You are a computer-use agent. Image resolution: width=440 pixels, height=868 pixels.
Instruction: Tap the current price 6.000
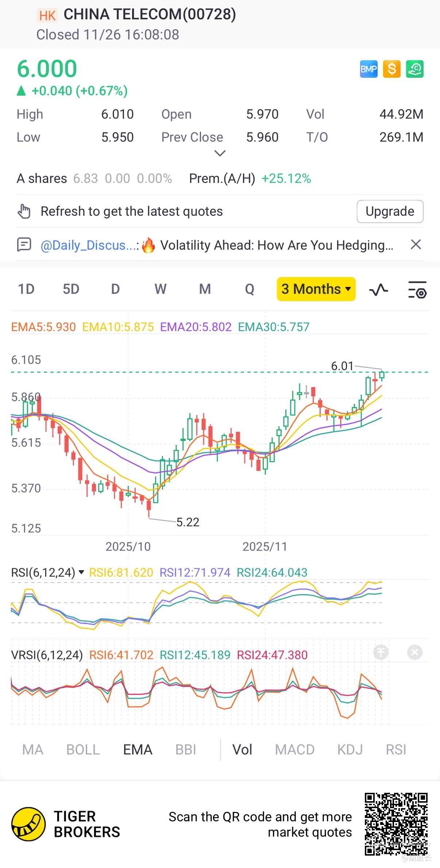point(47,69)
